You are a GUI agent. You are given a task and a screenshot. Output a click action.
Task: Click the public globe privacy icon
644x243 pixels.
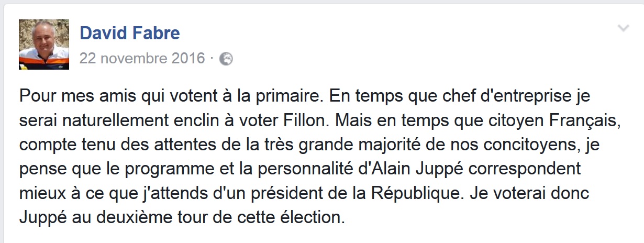pos(226,59)
